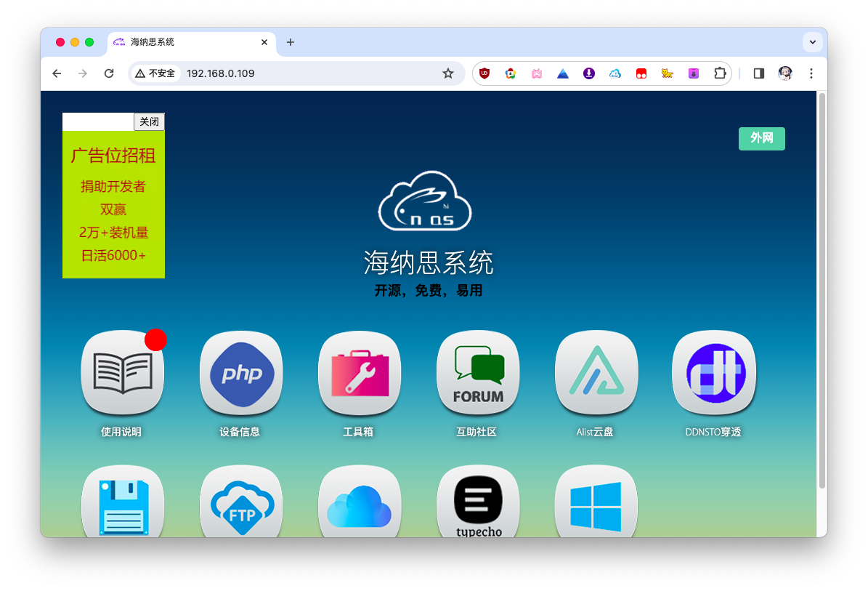Viewport: 868px width, 591px height.
Task: Launch DDNSTO穿透 app icon
Action: (x=714, y=373)
